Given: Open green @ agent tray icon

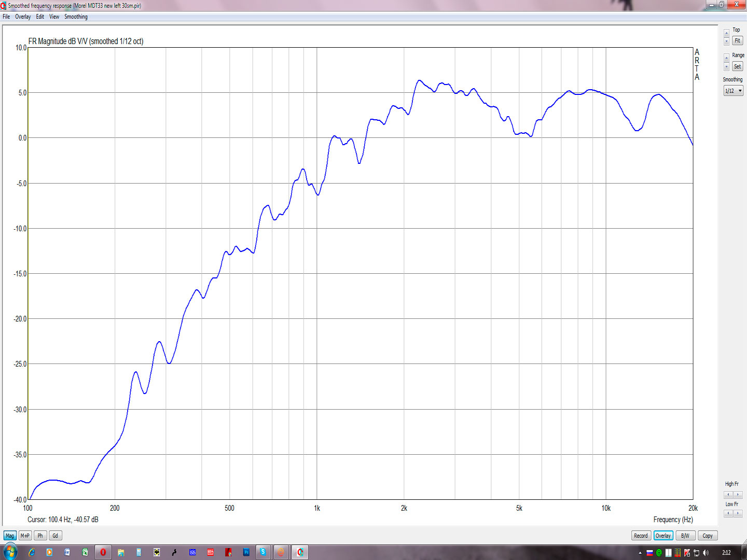Looking at the screenshot, I should [x=659, y=553].
